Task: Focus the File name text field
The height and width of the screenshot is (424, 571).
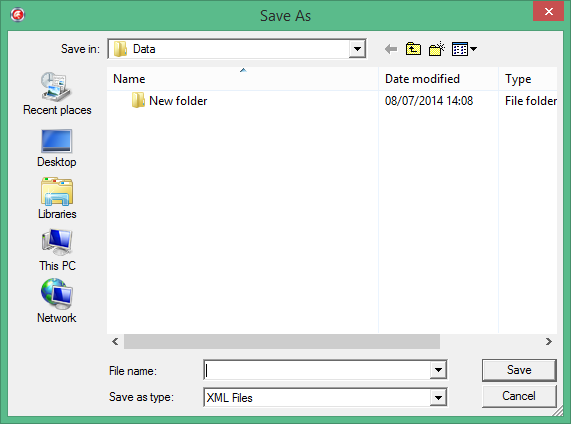Action: click(317, 370)
